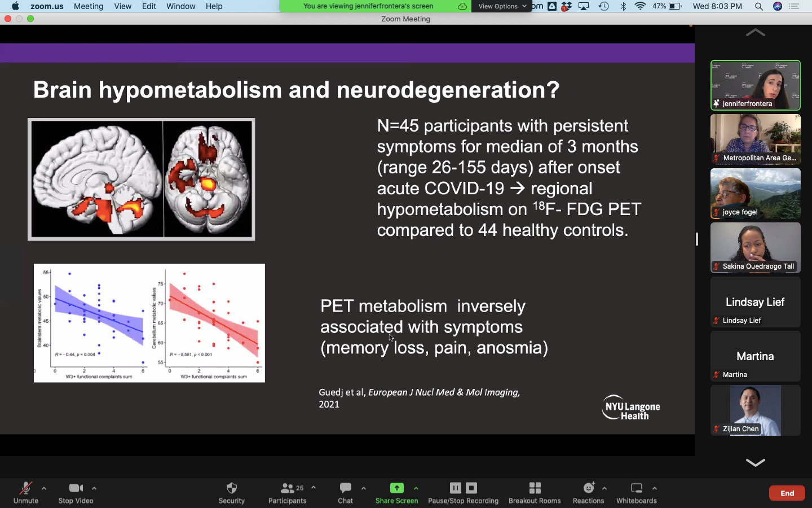Open Whiteboards
This screenshot has height=508, width=812.
click(x=637, y=492)
